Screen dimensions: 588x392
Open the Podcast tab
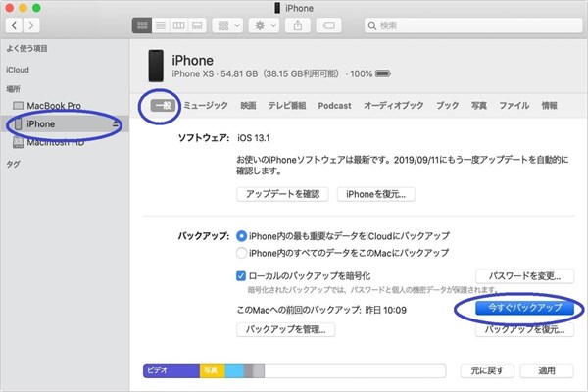tap(334, 106)
